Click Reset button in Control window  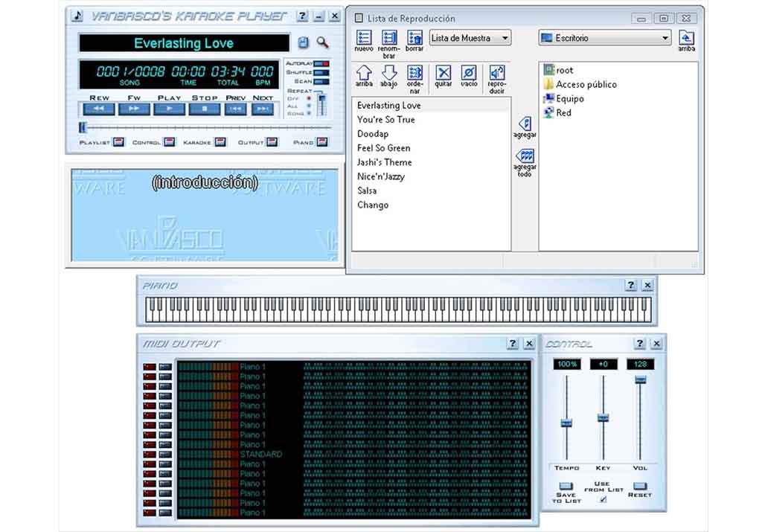click(640, 486)
